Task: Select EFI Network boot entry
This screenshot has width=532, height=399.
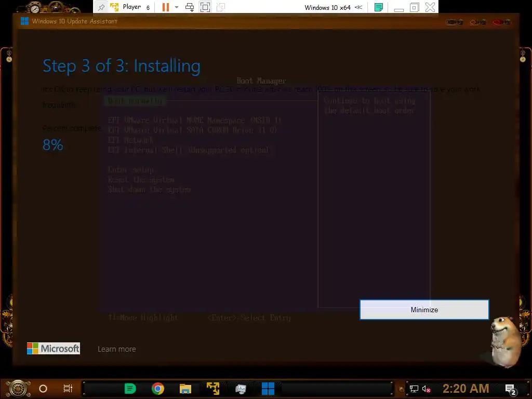Action: click(x=130, y=140)
